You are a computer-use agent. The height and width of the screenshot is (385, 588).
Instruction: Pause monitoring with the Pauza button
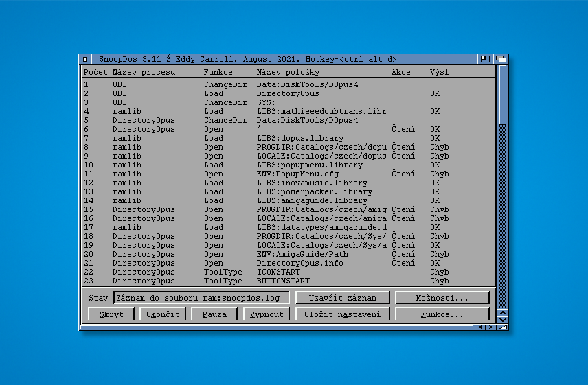point(214,314)
